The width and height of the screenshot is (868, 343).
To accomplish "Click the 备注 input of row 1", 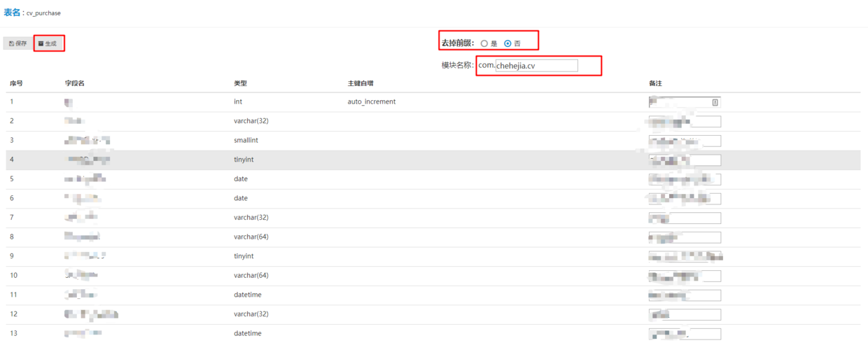I will pyautogui.click(x=685, y=102).
